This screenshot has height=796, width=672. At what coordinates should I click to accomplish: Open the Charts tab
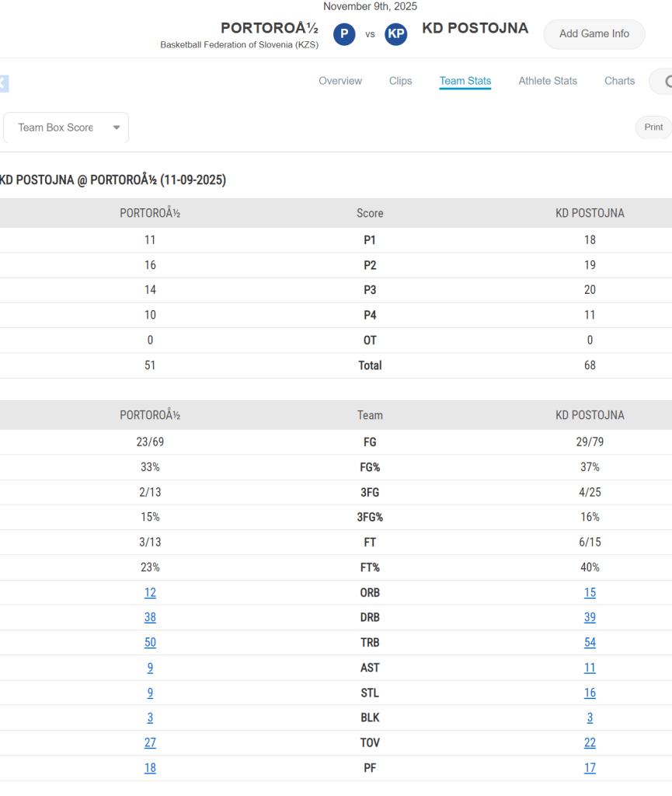point(619,81)
